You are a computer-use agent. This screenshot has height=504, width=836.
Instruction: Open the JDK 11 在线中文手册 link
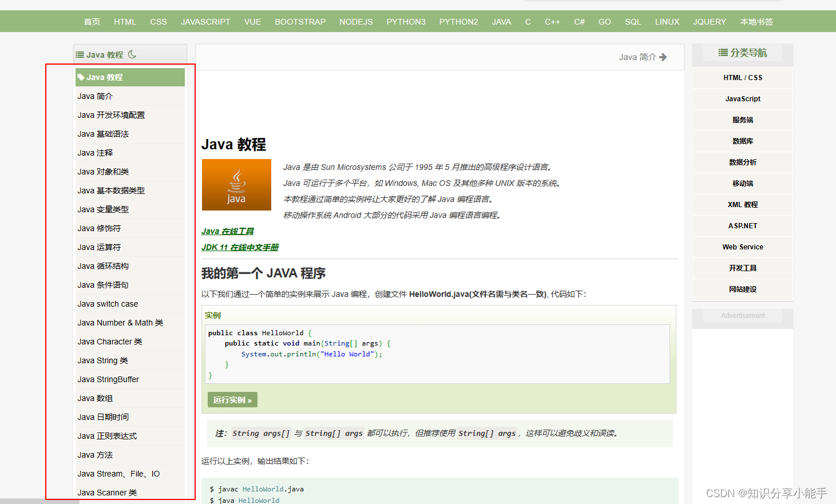[x=240, y=247]
